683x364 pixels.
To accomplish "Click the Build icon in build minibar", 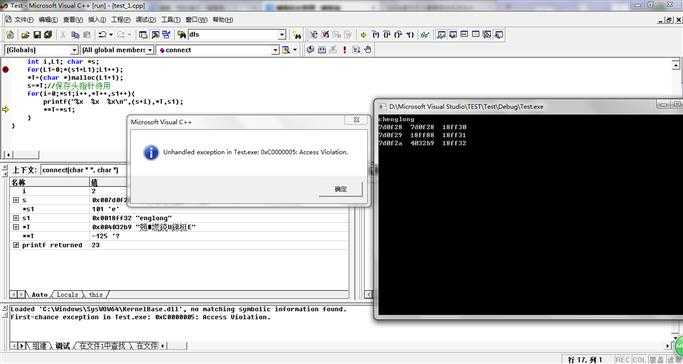I will tap(322, 50).
